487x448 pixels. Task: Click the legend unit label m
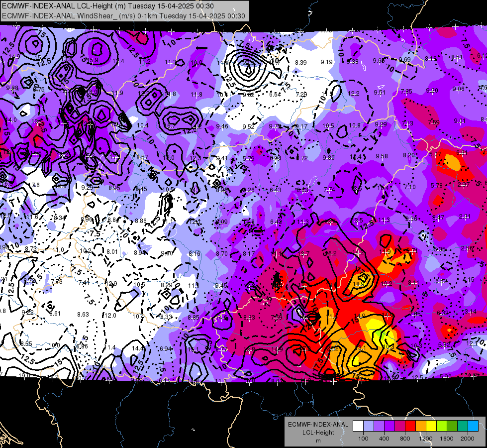(318, 441)
